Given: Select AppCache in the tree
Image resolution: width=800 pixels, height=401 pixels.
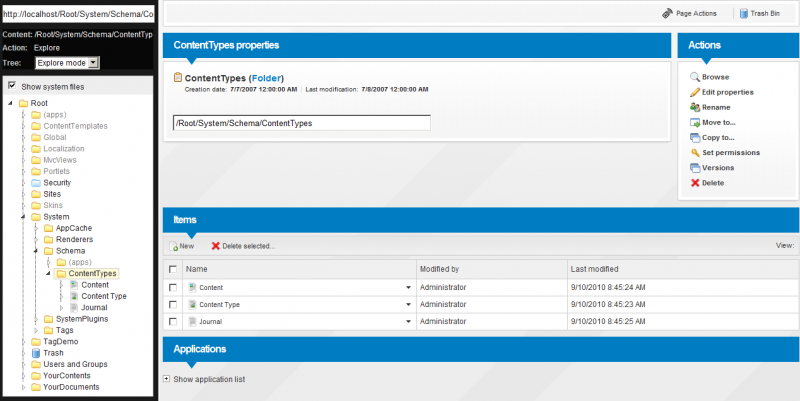Looking at the screenshot, I should pos(74,228).
